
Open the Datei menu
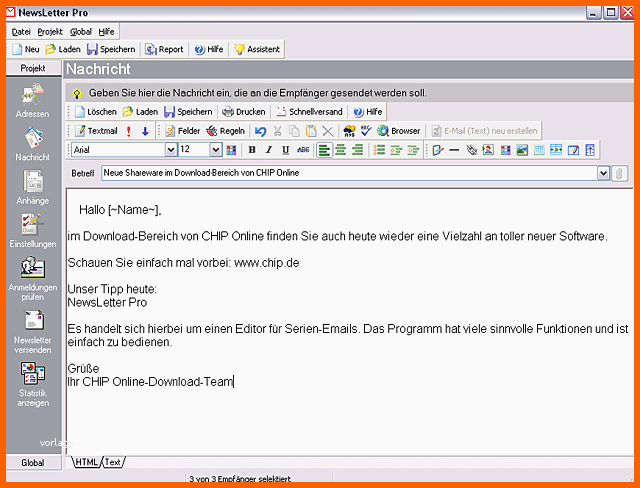tap(21, 32)
